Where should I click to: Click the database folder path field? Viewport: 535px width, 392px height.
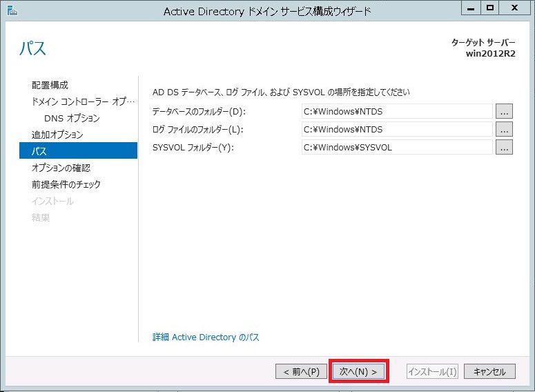(x=397, y=111)
